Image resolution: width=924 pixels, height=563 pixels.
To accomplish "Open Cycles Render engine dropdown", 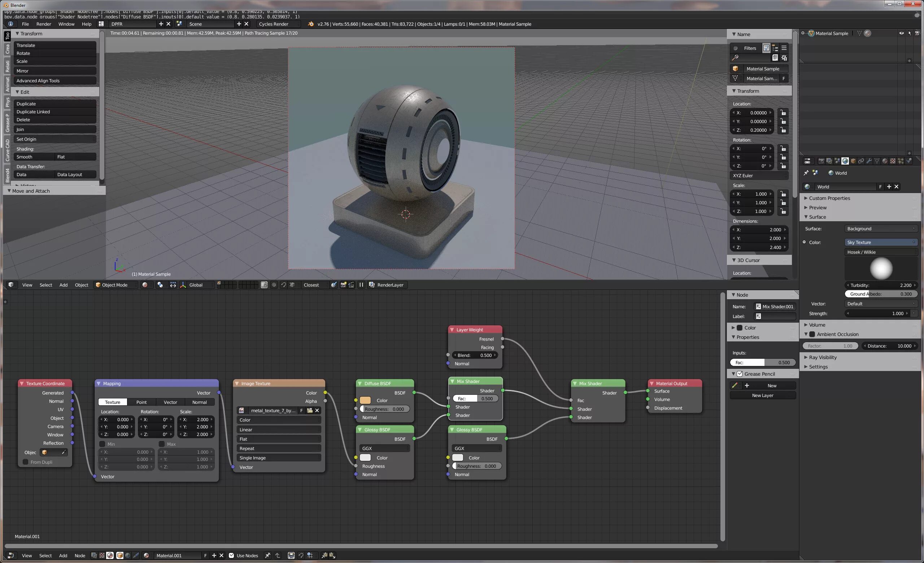I will pos(279,24).
